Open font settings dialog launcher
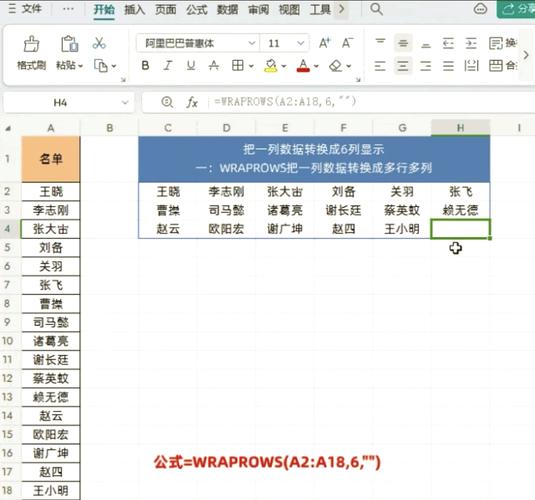This screenshot has height=500, width=535. tap(358, 80)
